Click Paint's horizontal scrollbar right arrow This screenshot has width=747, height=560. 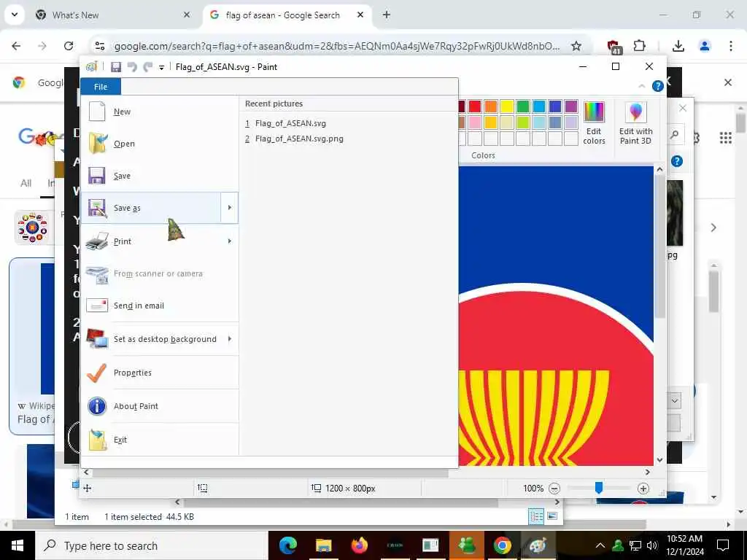(x=648, y=472)
